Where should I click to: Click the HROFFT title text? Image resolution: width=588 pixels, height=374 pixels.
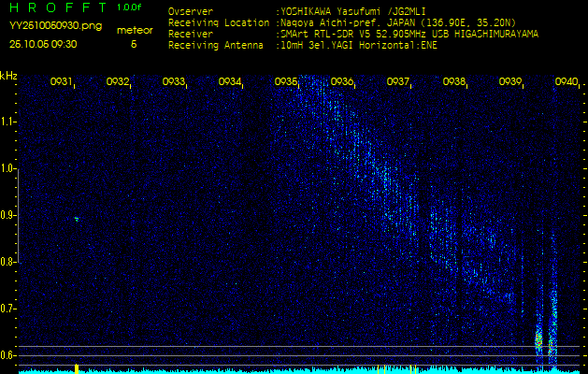coord(54,8)
